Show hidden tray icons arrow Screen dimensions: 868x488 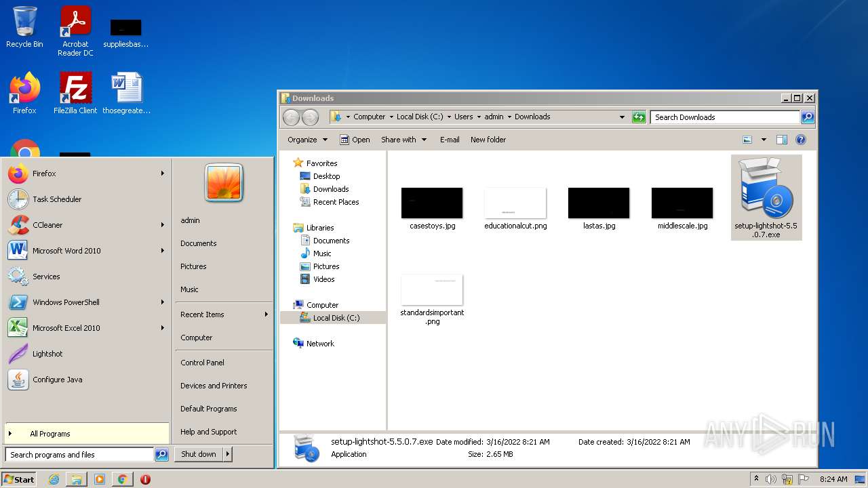click(x=756, y=479)
